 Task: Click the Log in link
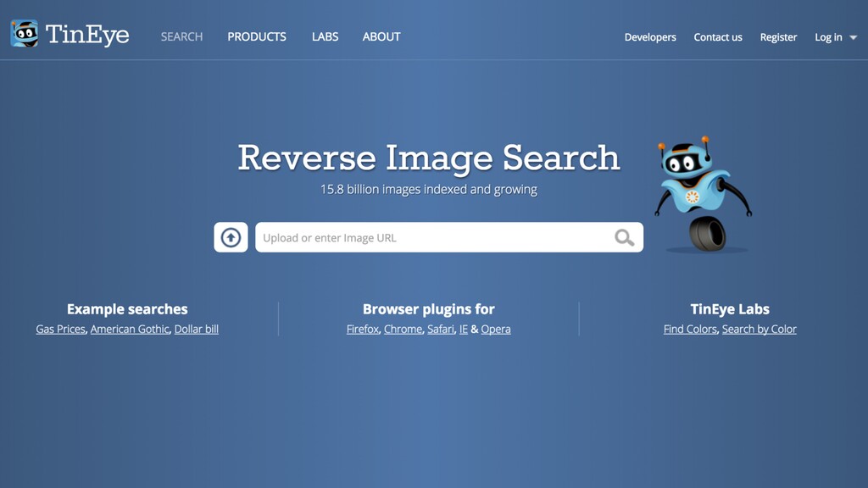[x=828, y=37]
